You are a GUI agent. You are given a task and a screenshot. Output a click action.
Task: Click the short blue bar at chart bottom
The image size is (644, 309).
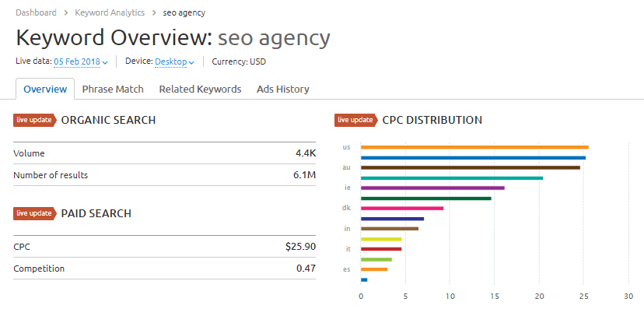pyautogui.click(x=364, y=280)
